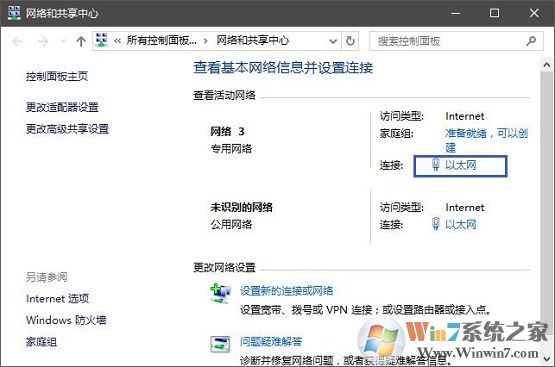This screenshot has height=367, width=555.
Task: Open 家庭组 link in sidebar
Action: 41,342
